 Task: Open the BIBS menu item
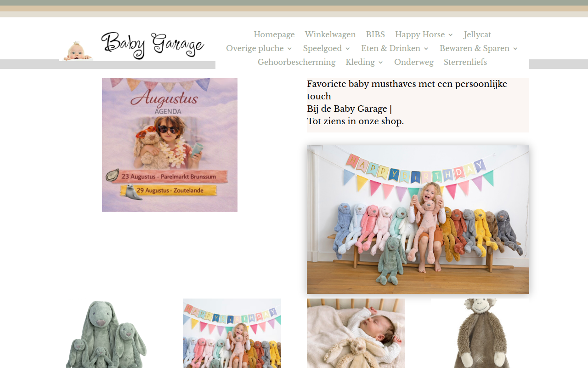(375, 34)
